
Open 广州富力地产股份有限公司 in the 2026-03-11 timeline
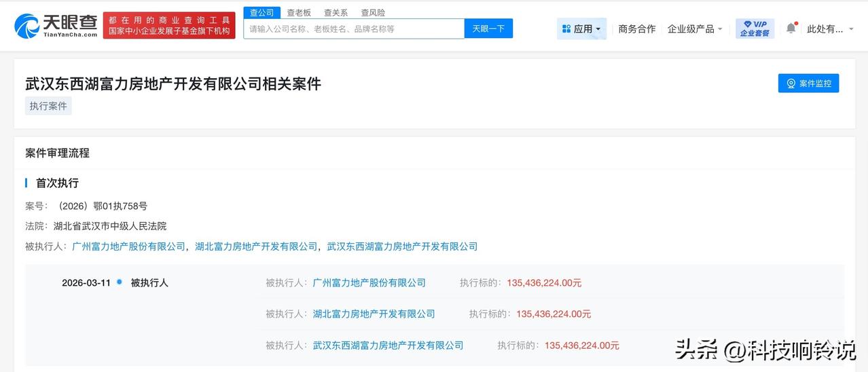click(x=369, y=282)
